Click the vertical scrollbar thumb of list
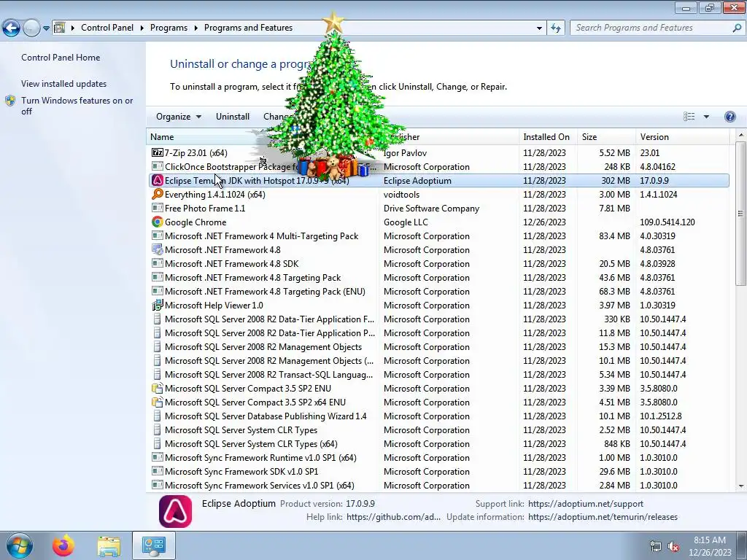747x560 pixels. [x=740, y=214]
